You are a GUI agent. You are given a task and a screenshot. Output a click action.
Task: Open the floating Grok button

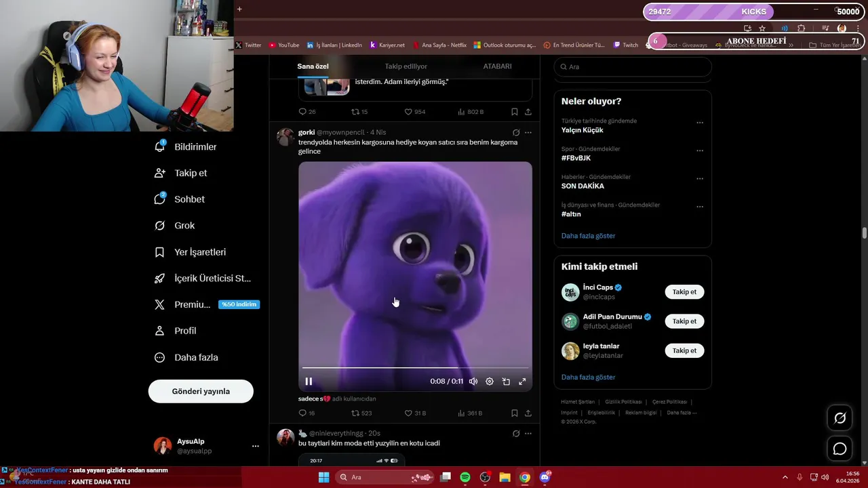point(840,418)
